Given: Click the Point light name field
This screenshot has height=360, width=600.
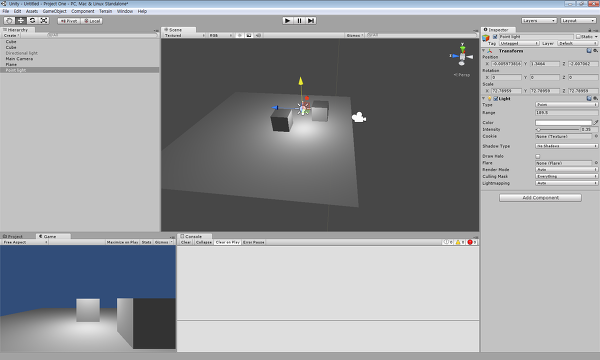Looking at the screenshot, I should (536, 37).
